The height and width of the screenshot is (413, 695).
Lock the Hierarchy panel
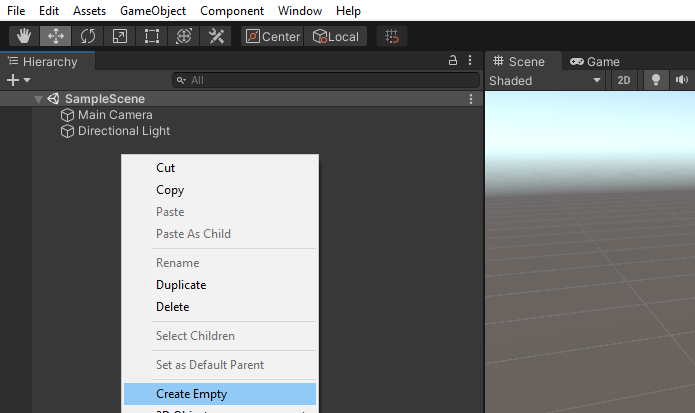click(x=453, y=60)
